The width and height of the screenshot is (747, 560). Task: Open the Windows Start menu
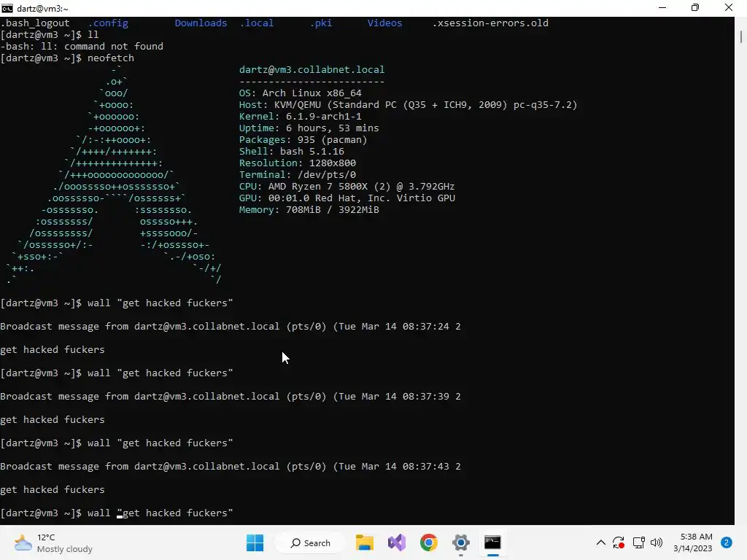[x=255, y=542]
